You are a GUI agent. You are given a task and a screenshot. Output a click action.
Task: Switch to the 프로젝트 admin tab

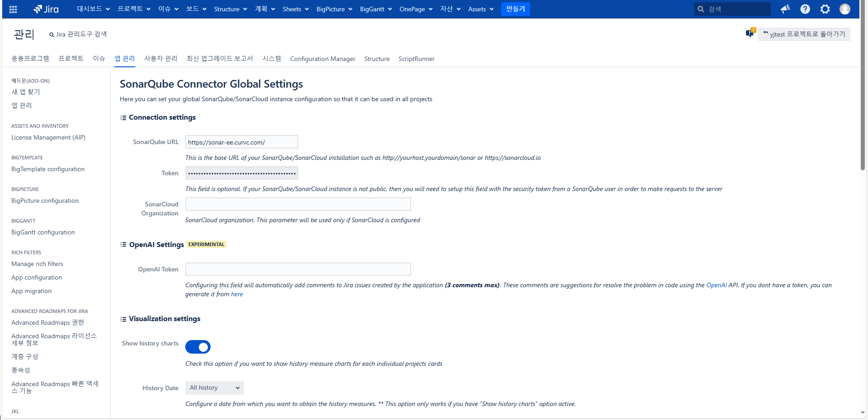[71, 59]
